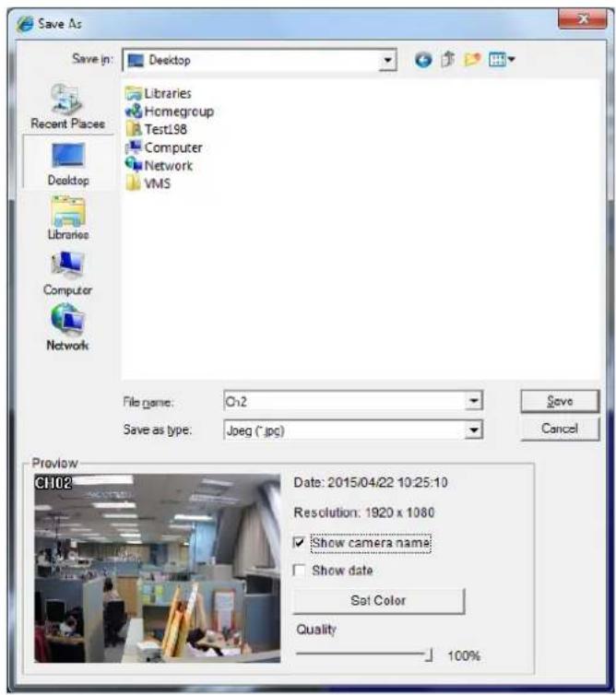Expand the File name dropdown arrow

click(x=474, y=401)
